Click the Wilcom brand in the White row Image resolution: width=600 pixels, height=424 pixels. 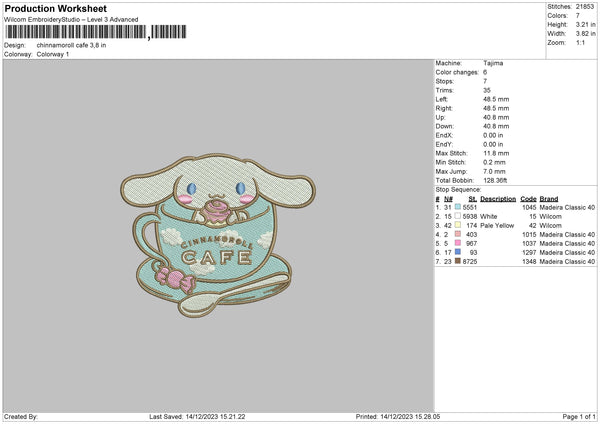click(551, 217)
